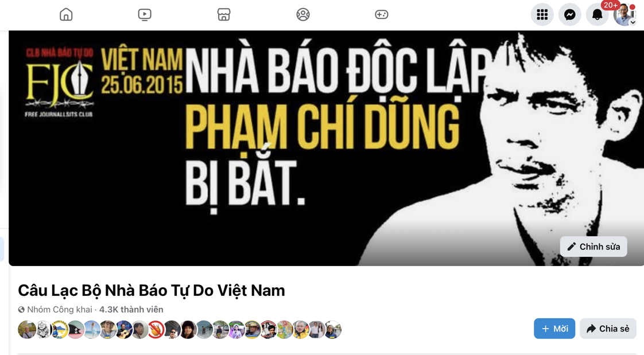Viewport: 644px width, 355px height.
Task: Open the member avatar with red prohibition sign
Action: pyautogui.click(x=156, y=330)
